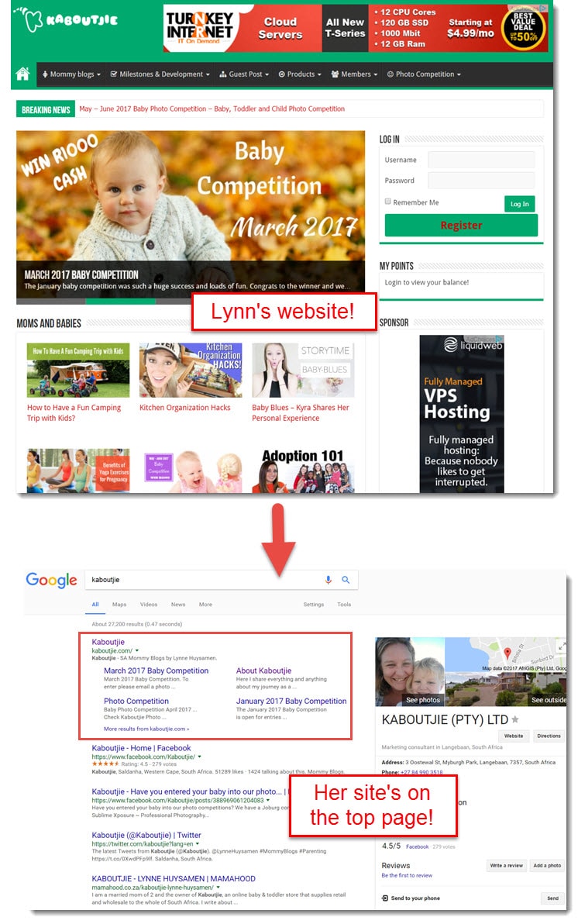Open the March 2017 Baby Competition result link
The width and height of the screenshot is (578, 924).
coord(157,671)
